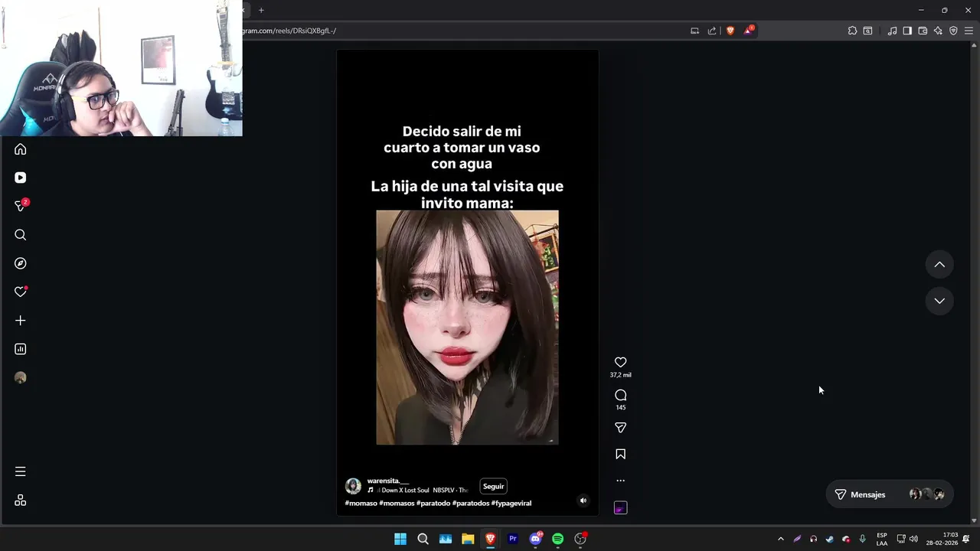Install the site as an app
The image size is (980, 551).
click(694, 31)
